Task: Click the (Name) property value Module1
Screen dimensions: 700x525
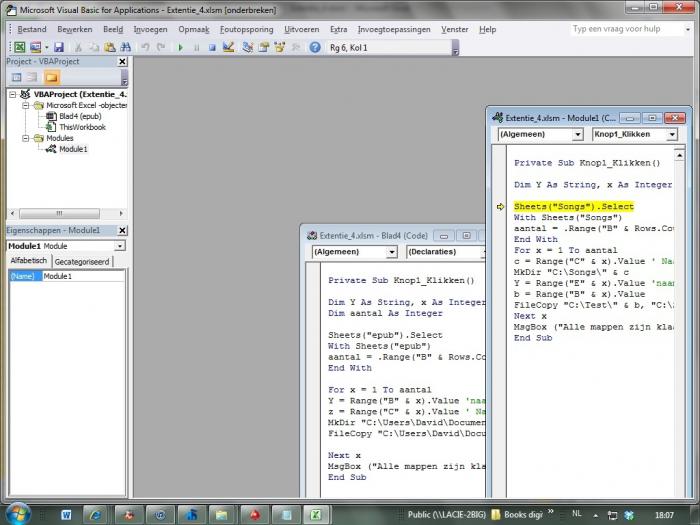Action: tap(83, 276)
